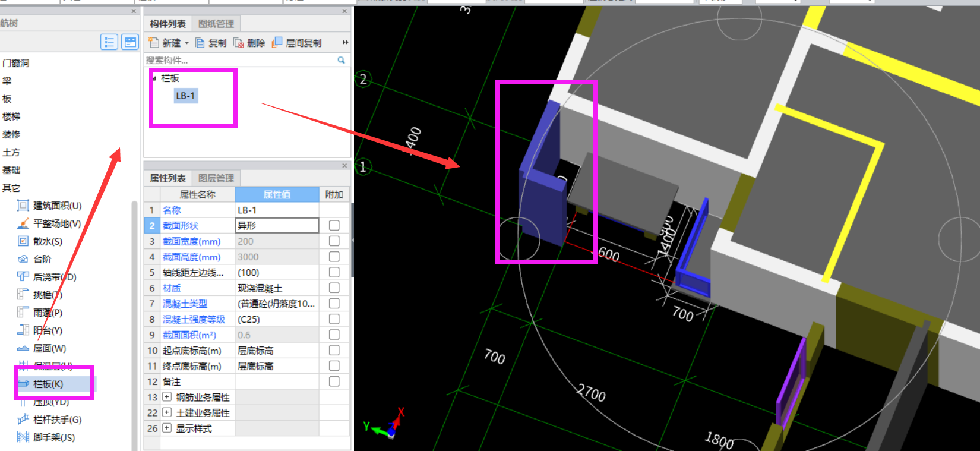The height and width of the screenshot is (451, 980).
Task: Expand the 门窗洞 navigation category
Action: click(15, 63)
